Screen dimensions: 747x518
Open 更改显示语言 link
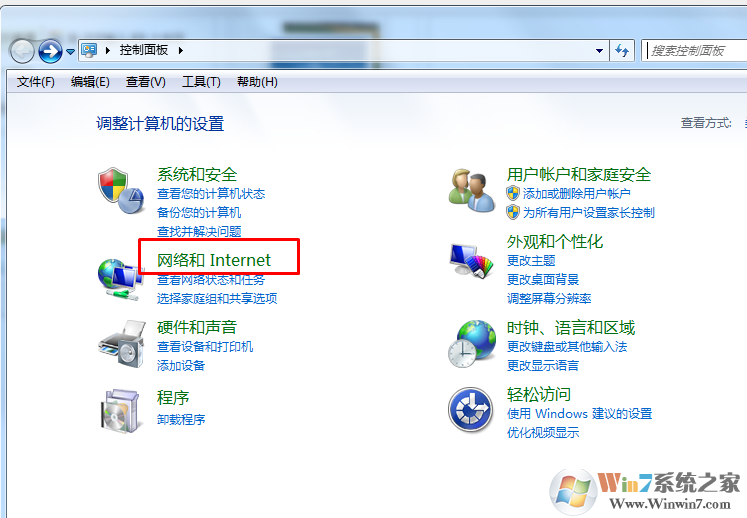pyautogui.click(x=543, y=366)
